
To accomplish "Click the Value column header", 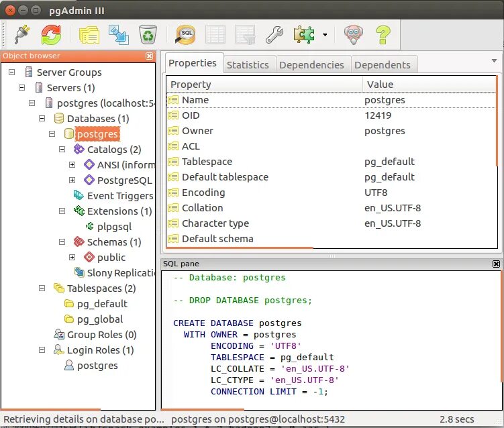I will coord(430,84).
